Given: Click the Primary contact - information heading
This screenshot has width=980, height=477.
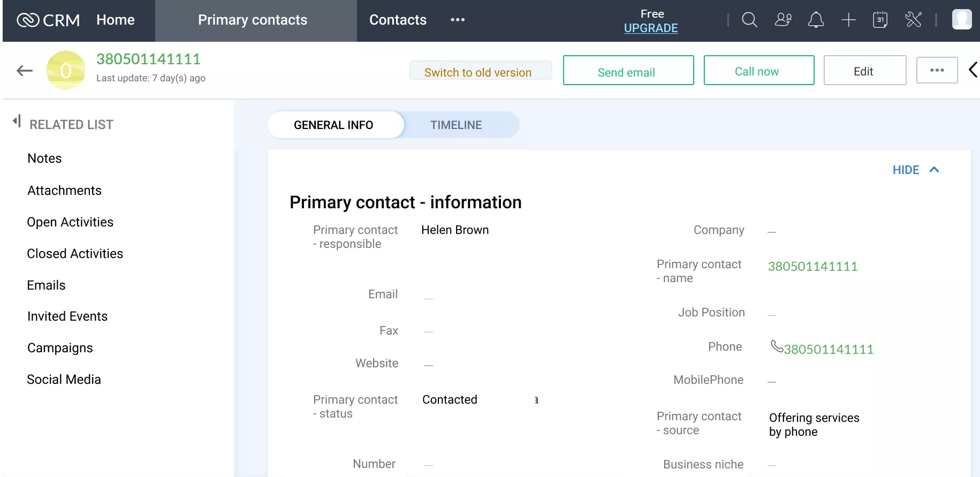Looking at the screenshot, I should [x=406, y=202].
